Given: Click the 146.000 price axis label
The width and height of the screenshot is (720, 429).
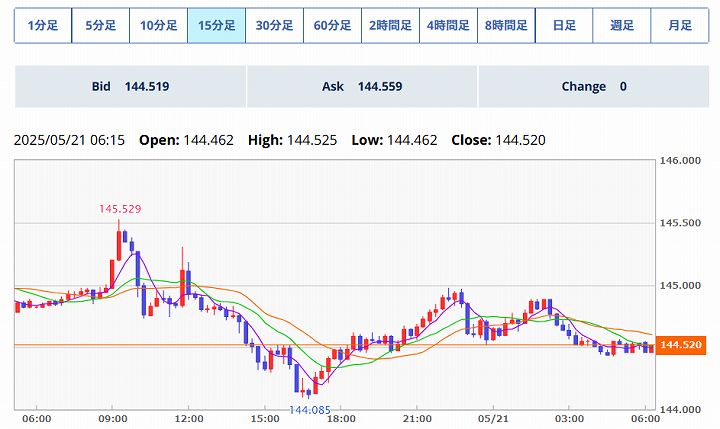Looking at the screenshot, I should coord(681,161).
